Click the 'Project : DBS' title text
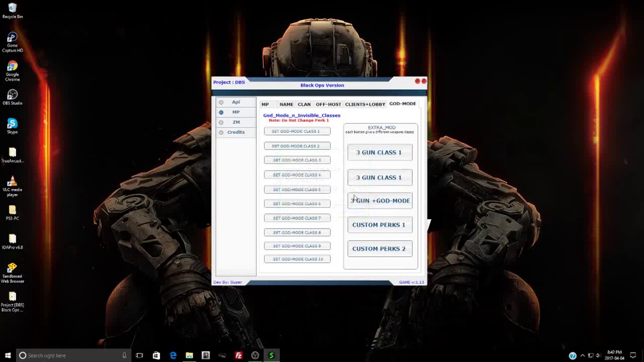 click(x=229, y=82)
